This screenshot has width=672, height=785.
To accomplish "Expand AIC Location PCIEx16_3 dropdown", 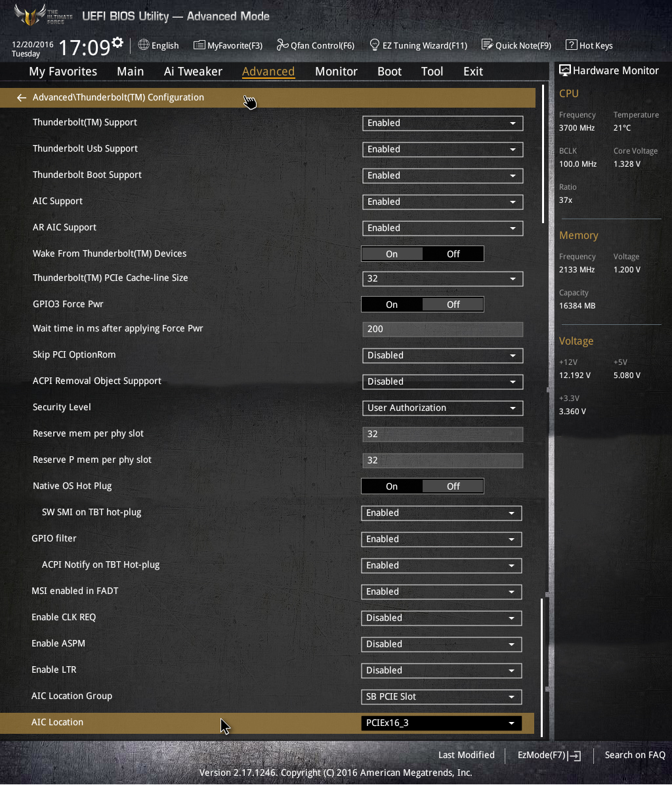I will point(442,723).
